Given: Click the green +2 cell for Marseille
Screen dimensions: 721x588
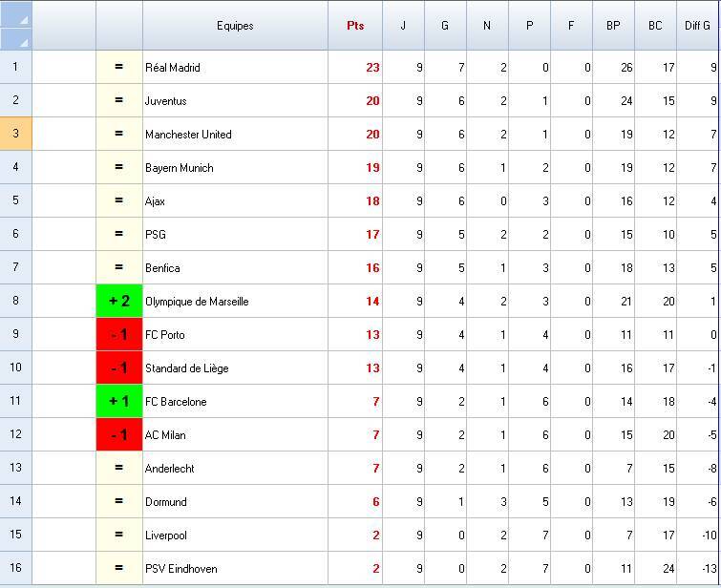Looking at the screenshot, I should (x=119, y=302).
